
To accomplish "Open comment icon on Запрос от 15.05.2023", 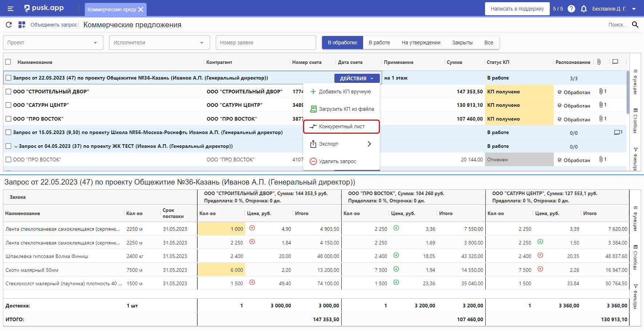I will point(617,132).
